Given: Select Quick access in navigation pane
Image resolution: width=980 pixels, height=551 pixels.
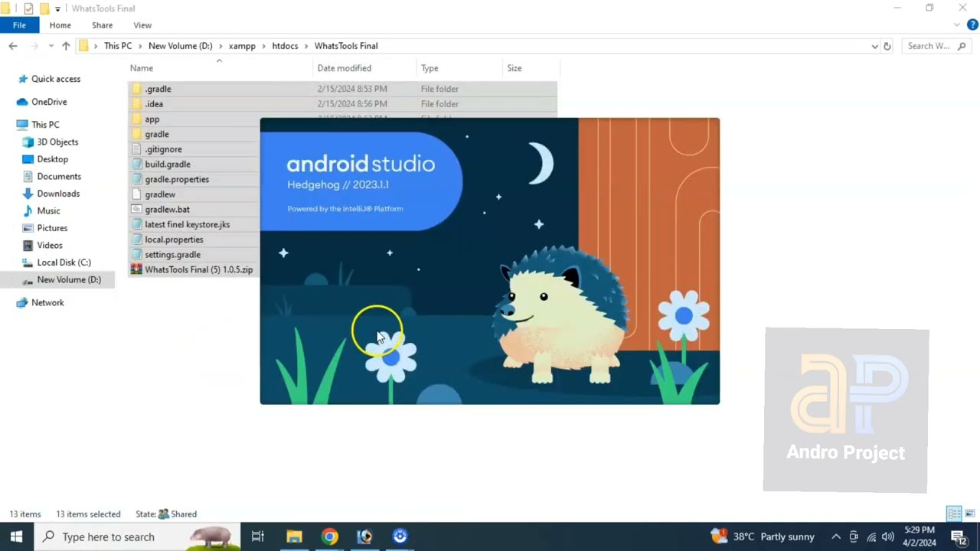Looking at the screenshot, I should pyautogui.click(x=55, y=79).
